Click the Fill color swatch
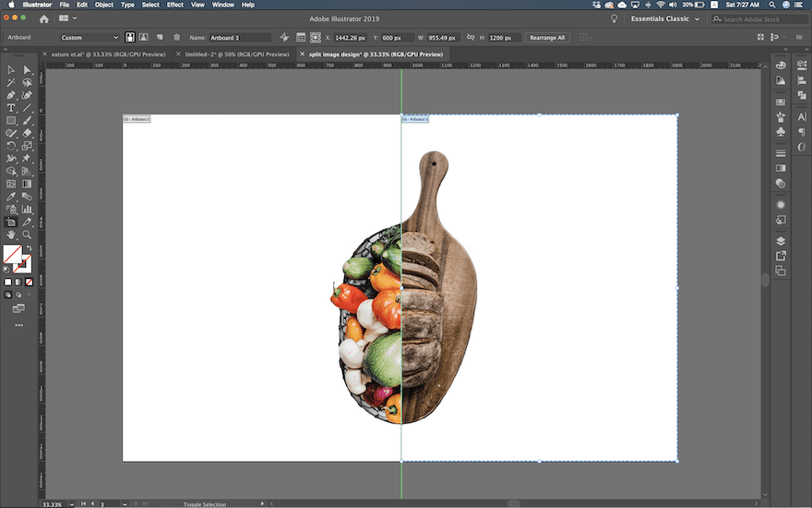Viewport: 812px width, 508px height. (x=13, y=253)
